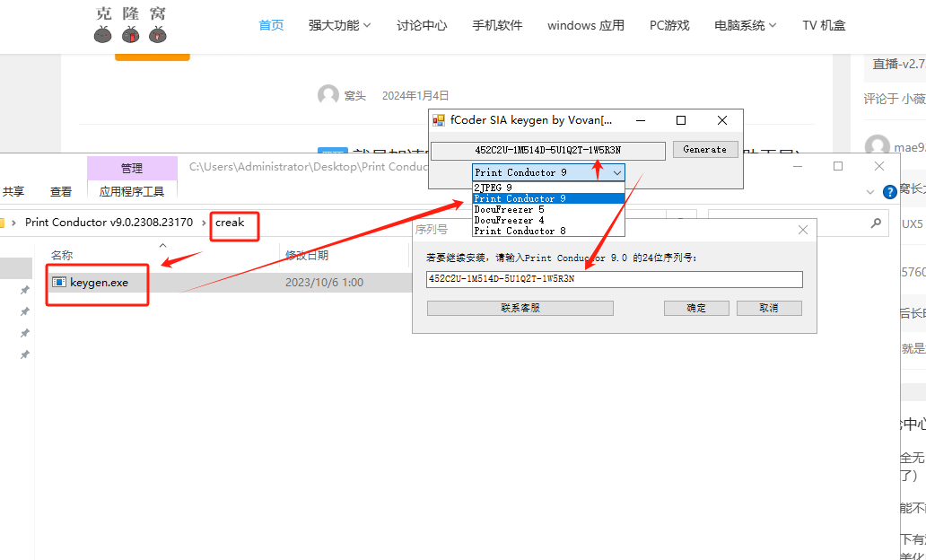
Task: Expand the 电脑系统 nav dropdown
Action: coord(746,25)
